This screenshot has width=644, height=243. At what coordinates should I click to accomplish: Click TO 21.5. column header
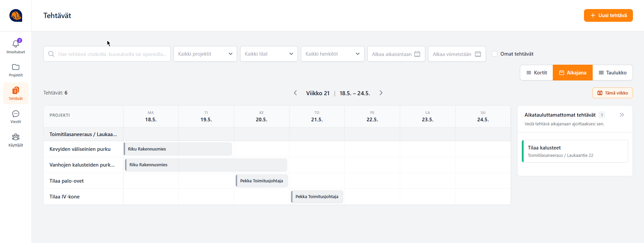click(x=317, y=117)
